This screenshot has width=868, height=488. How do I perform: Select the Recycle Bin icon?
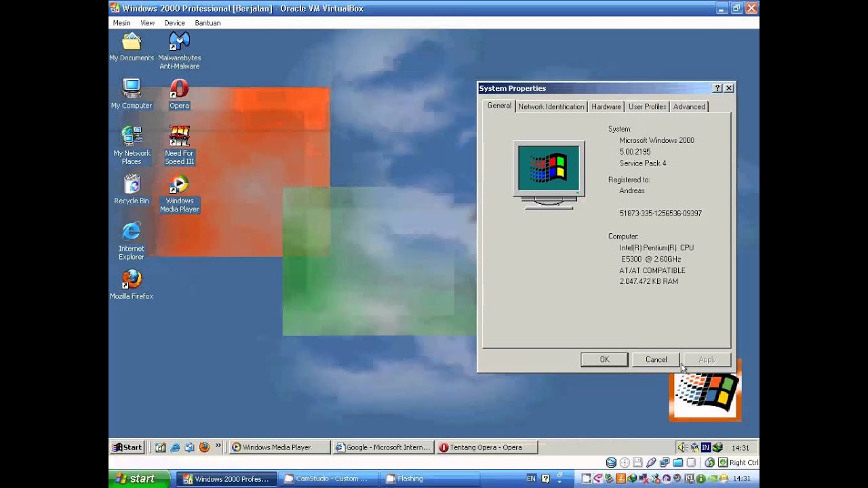point(132,189)
